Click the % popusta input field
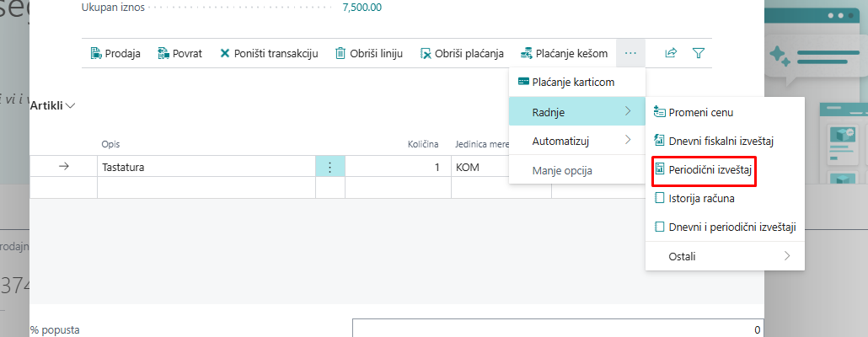 coord(557,329)
